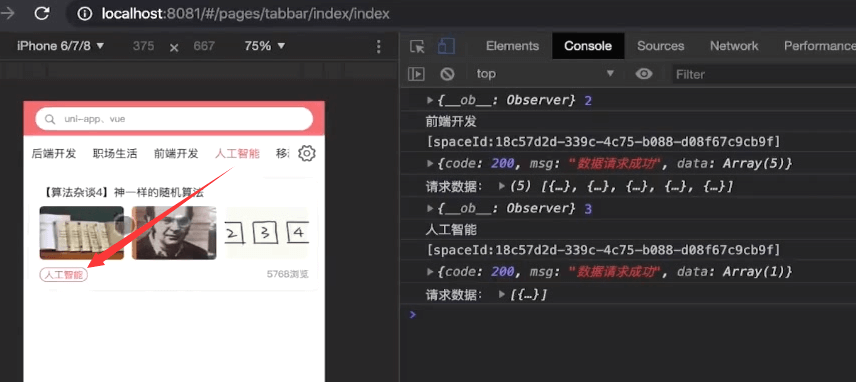Click the browser address bar URL

pyautogui.click(x=246, y=14)
